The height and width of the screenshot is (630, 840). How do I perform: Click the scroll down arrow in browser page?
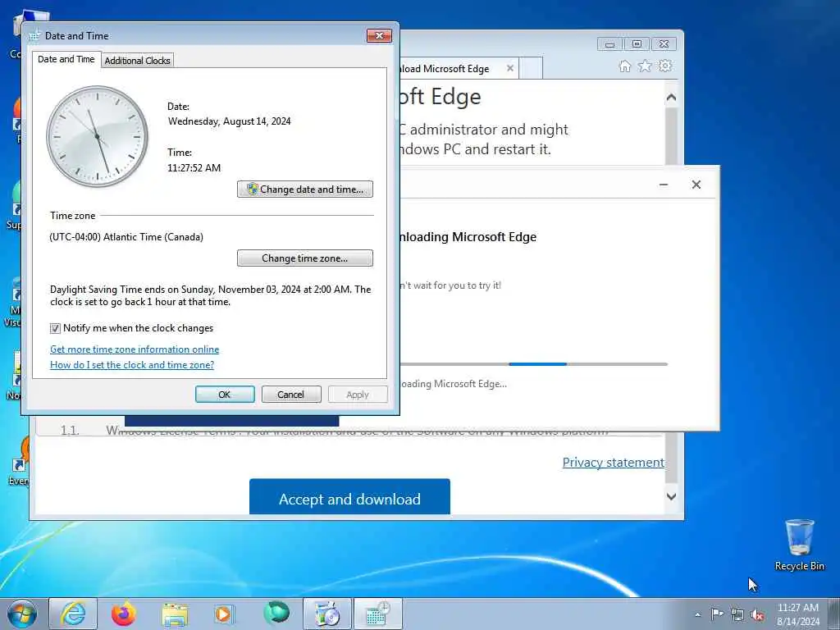[671, 496]
